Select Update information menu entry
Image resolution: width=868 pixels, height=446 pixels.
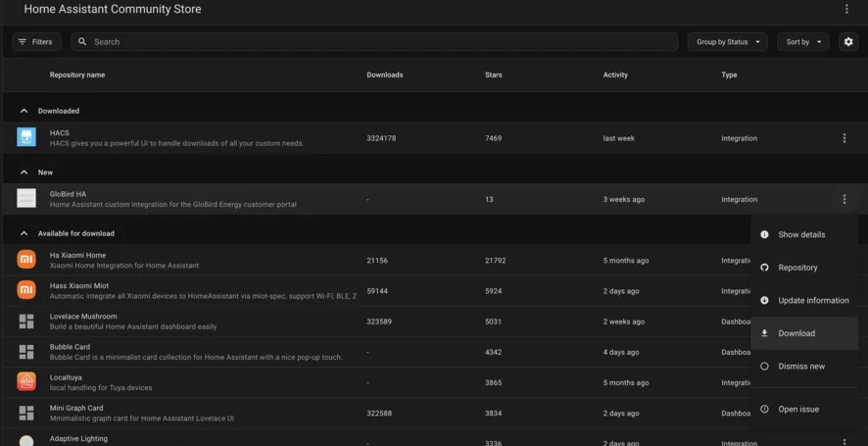pyautogui.click(x=803, y=300)
